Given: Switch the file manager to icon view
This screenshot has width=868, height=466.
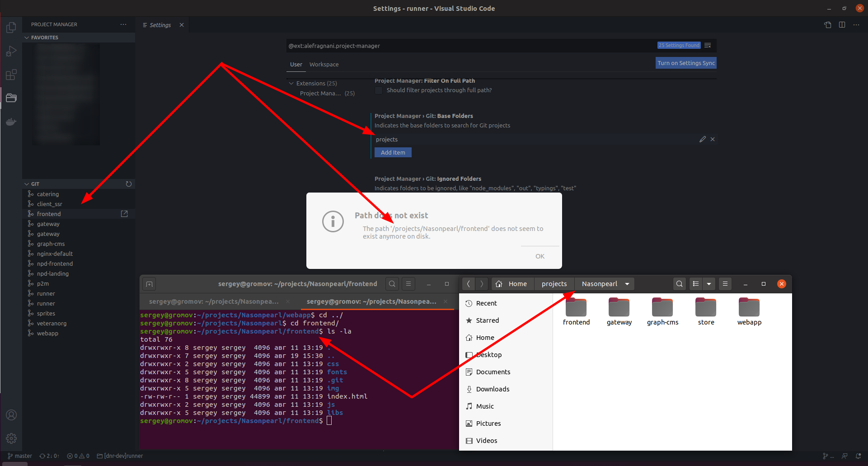Looking at the screenshot, I should [x=697, y=284].
